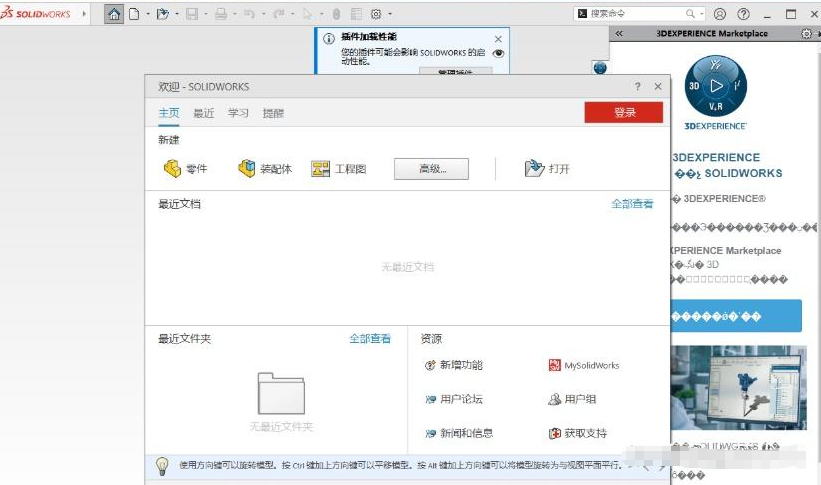Expand the Print dropdown arrow
This screenshot has width=821, height=485.
coord(235,14)
